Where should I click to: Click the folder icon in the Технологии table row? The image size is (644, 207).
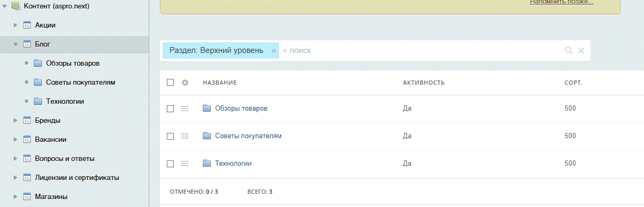[207, 163]
